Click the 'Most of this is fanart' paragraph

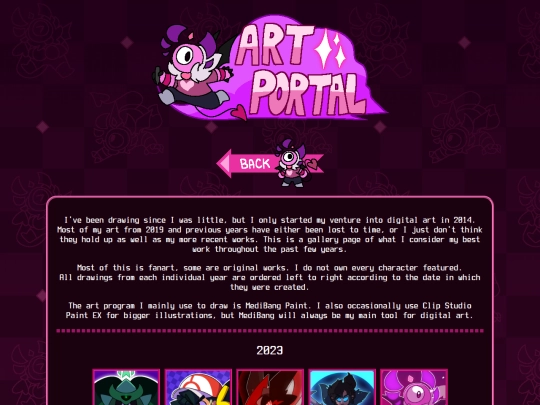(x=270, y=277)
